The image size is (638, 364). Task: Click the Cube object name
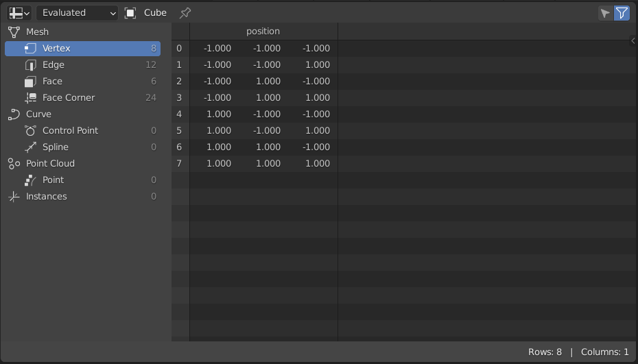(156, 13)
